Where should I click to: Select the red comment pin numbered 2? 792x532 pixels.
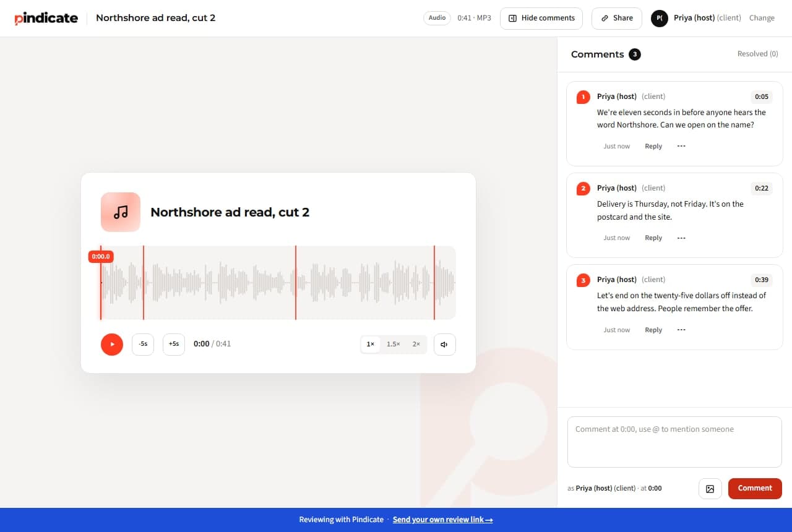click(583, 189)
